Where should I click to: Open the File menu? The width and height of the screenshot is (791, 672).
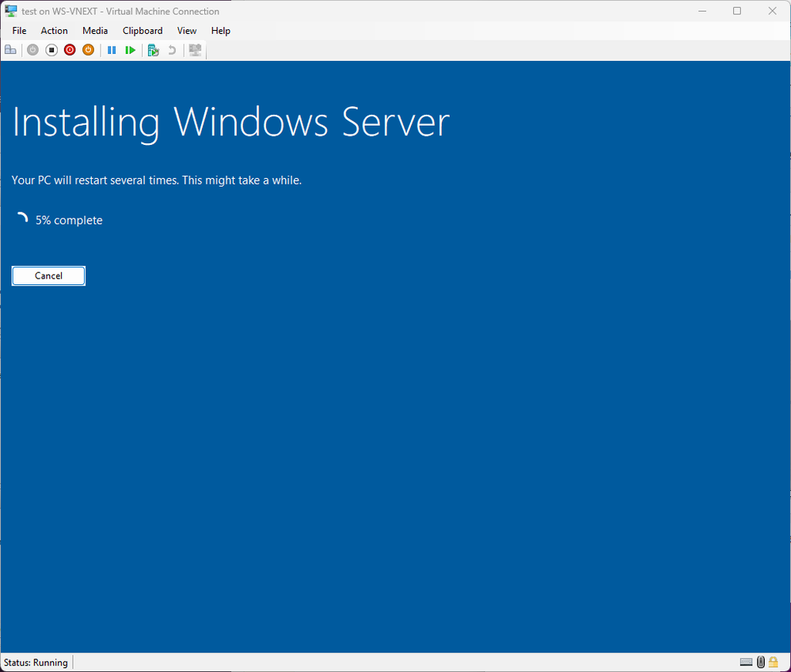pos(19,31)
